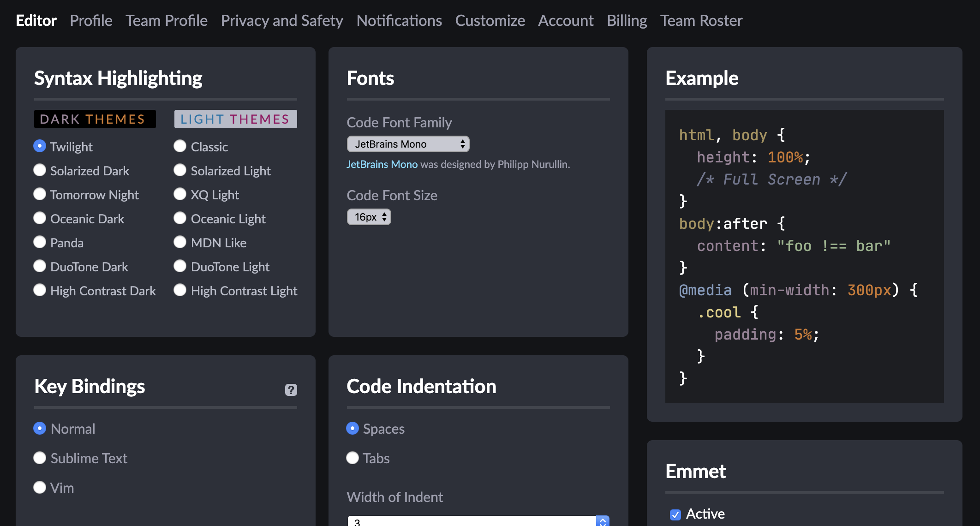This screenshot has height=526, width=980.
Task: Click the Customize navigation item
Action: [x=490, y=20]
